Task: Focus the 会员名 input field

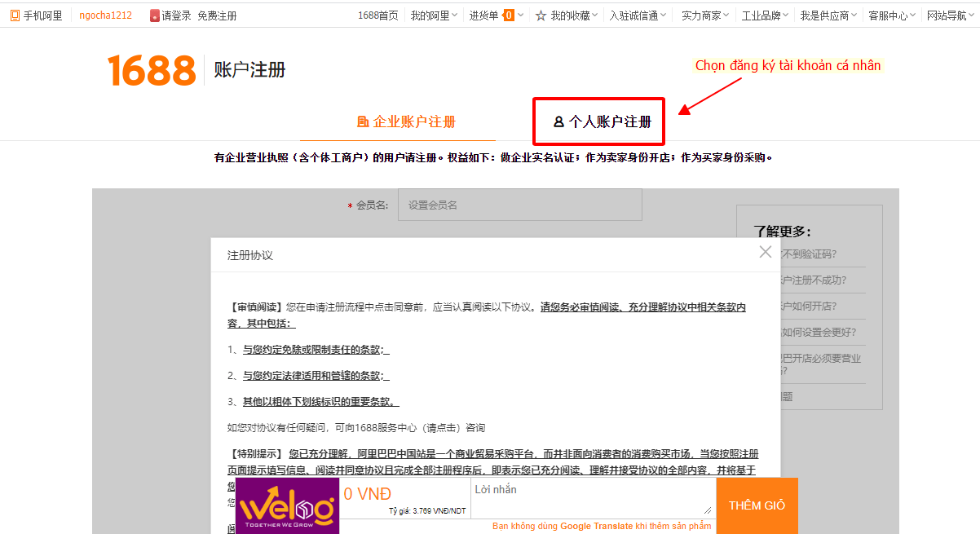Action: pos(520,205)
